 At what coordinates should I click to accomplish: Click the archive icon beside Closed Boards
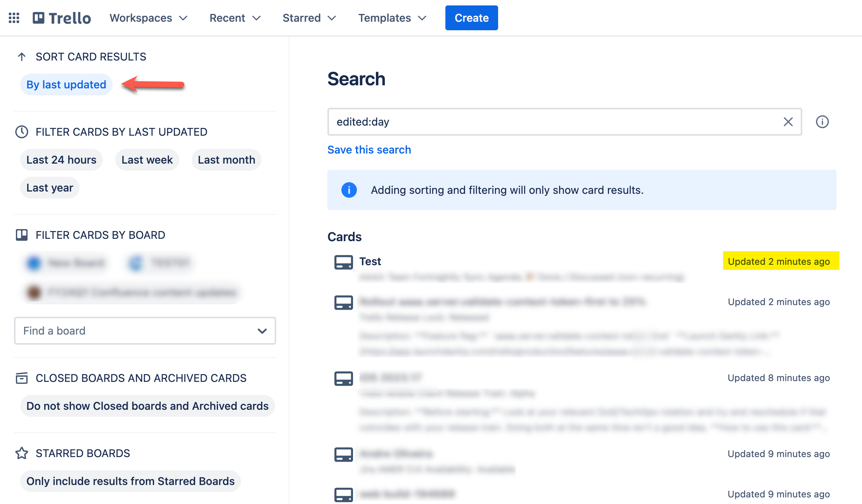point(22,378)
